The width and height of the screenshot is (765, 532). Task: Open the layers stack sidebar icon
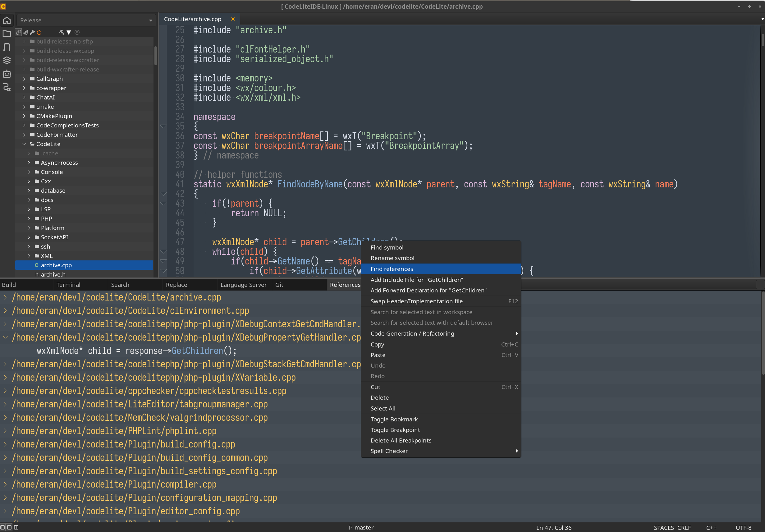click(7, 60)
